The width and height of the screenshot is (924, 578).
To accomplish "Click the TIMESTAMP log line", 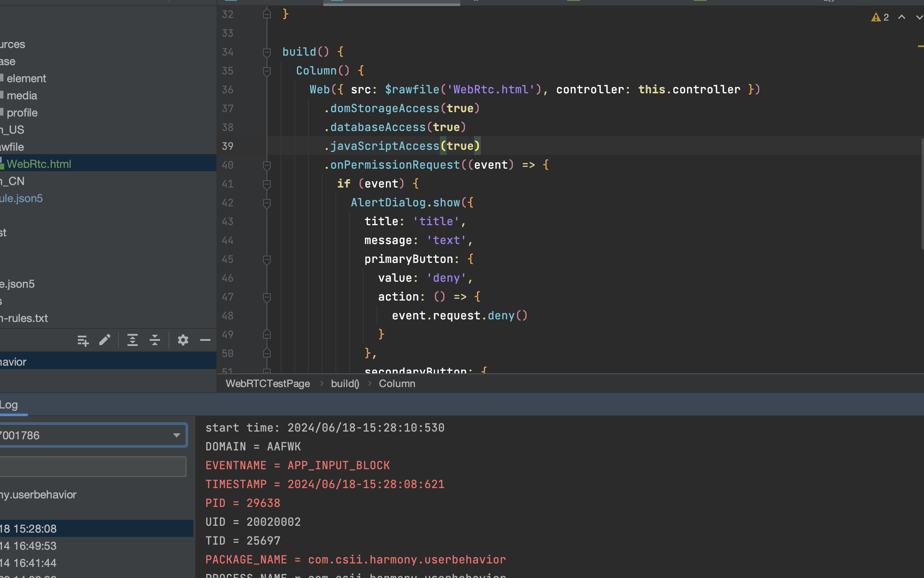I will coord(325,484).
